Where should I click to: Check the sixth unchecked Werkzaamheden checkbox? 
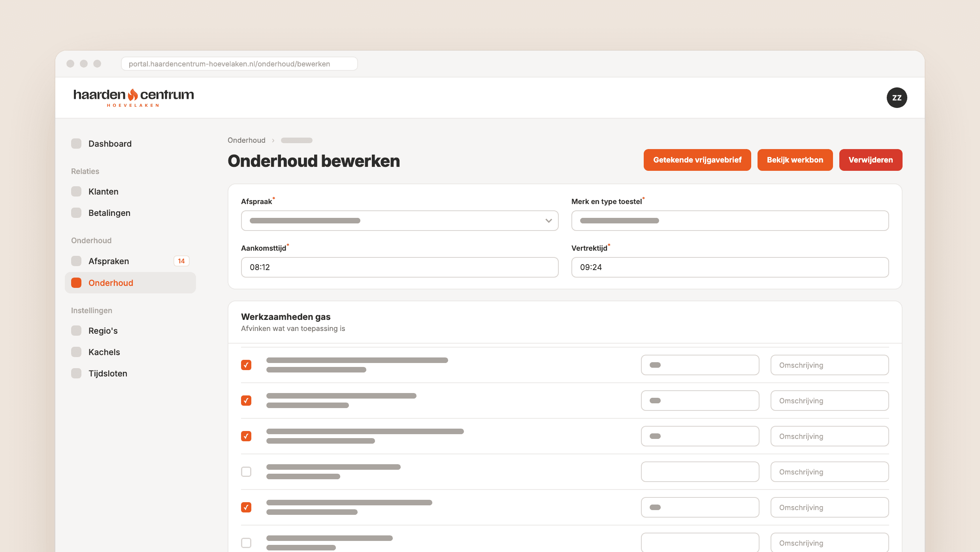click(246, 543)
